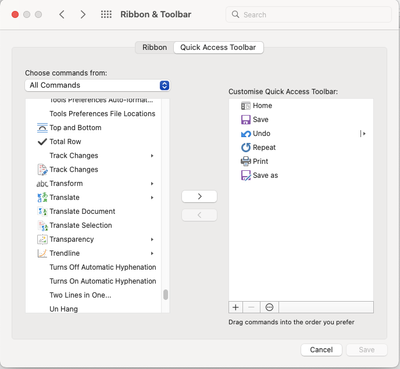Click the Print printer icon
This screenshot has height=369, width=400.
click(246, 161)
